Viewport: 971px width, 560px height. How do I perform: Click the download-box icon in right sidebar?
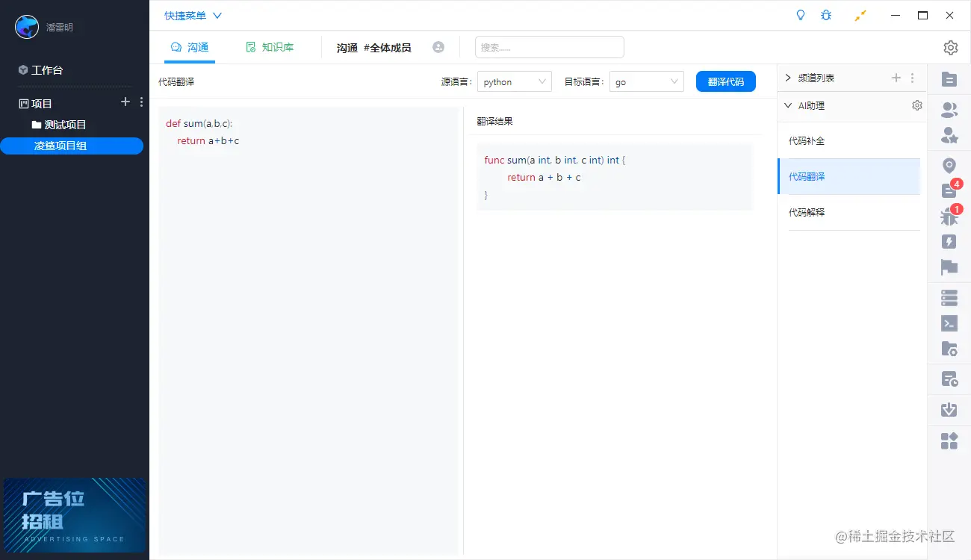click(x=949, y=409)
